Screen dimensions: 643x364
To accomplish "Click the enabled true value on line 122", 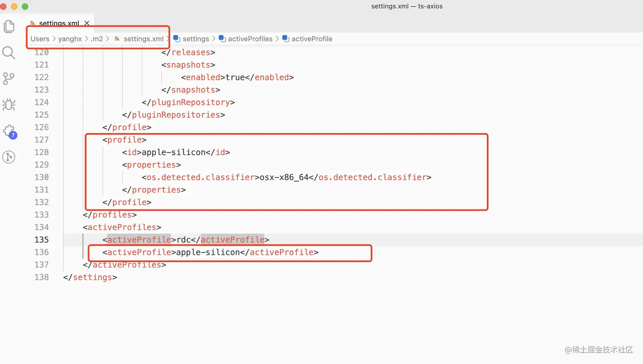I will coord(235,77).
